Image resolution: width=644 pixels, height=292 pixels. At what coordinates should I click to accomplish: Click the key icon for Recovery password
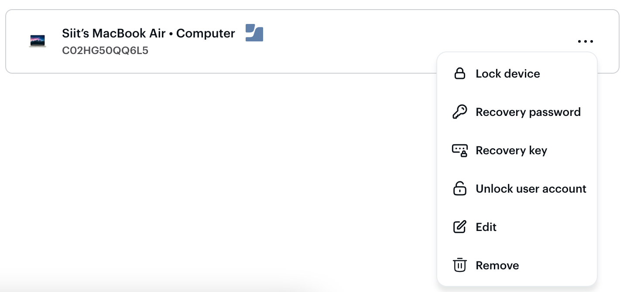(459, 112)
